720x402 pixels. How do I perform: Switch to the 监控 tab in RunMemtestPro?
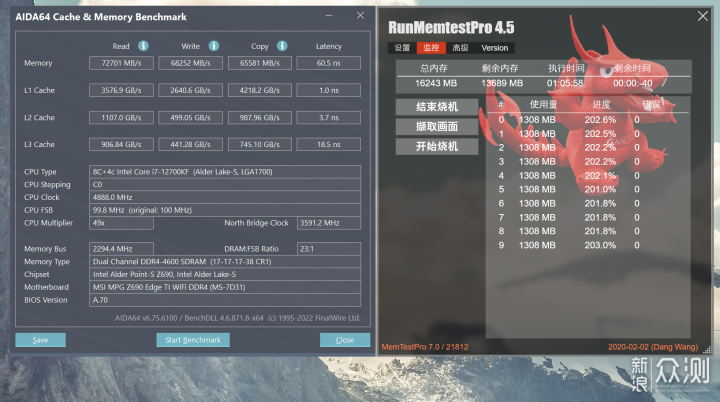(x=431, y=48)
